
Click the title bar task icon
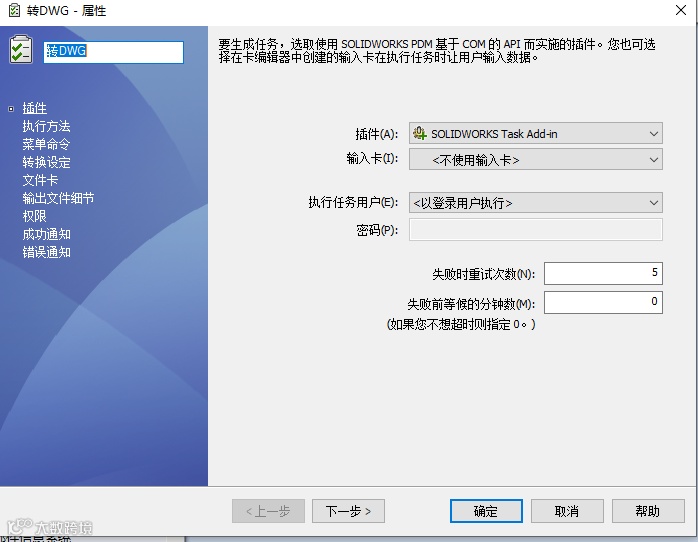14,10
